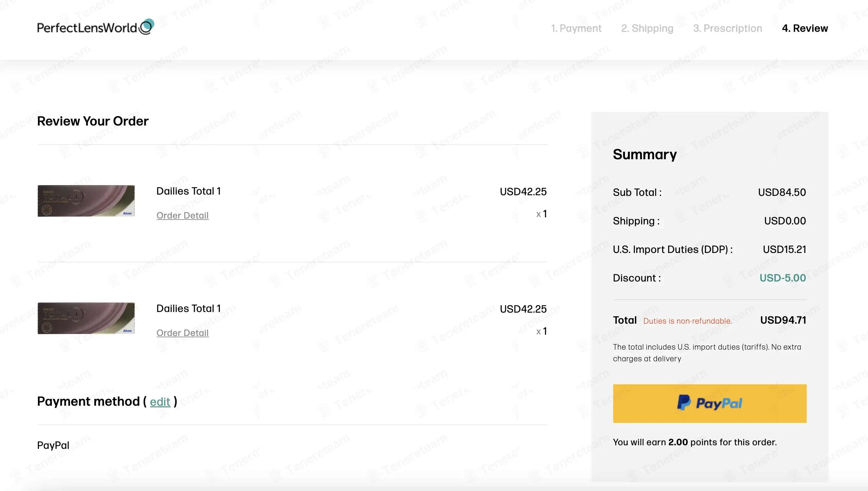Click the Duties is non-refundable notice
The height and width of the screenshot is (491, 868).
point(687,321)
